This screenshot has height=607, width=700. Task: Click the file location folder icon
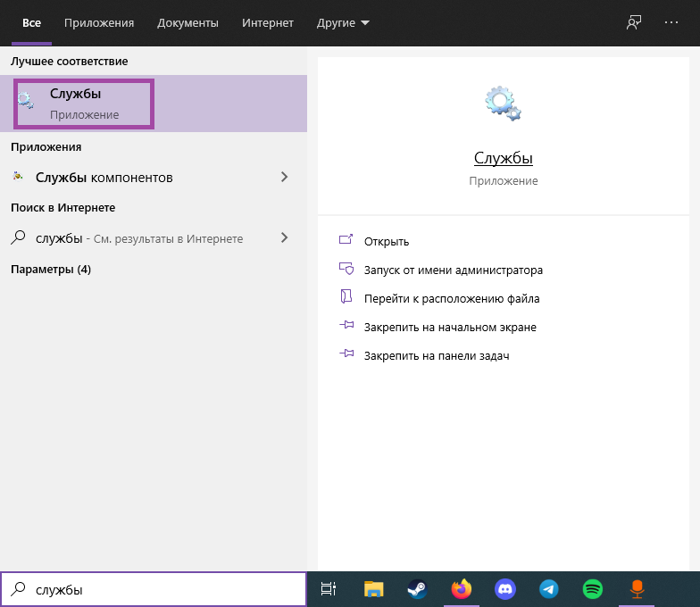click(x=346, y=296)
